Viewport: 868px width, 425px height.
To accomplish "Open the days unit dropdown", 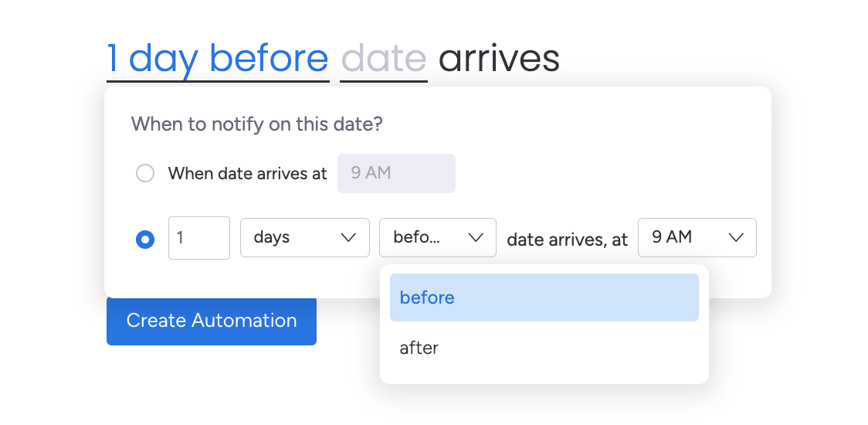I will click(304, 237).
